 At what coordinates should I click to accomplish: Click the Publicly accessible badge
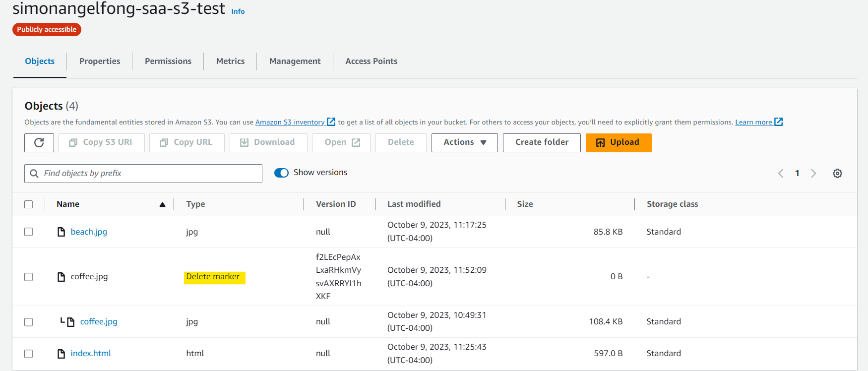[x=47, y=29]
